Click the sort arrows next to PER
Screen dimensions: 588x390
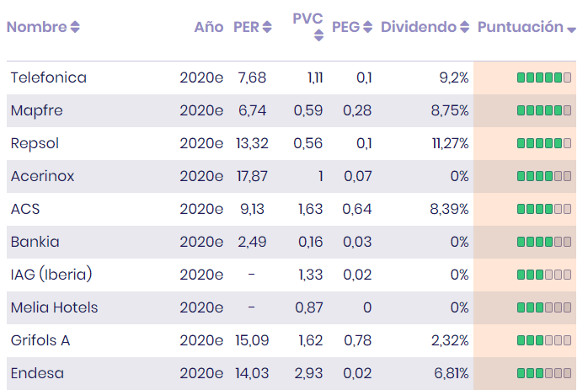click(267, 28)
